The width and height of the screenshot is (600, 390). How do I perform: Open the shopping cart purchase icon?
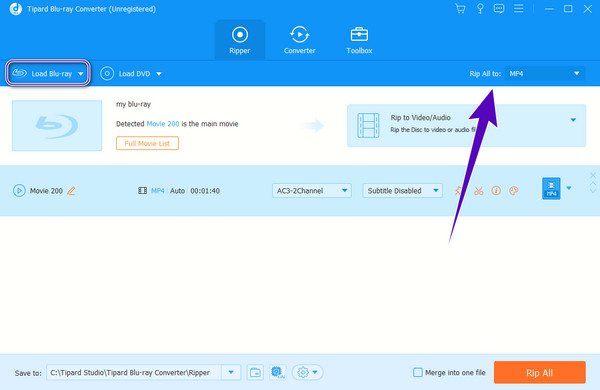pyautogui.click(x=460, y=8)
